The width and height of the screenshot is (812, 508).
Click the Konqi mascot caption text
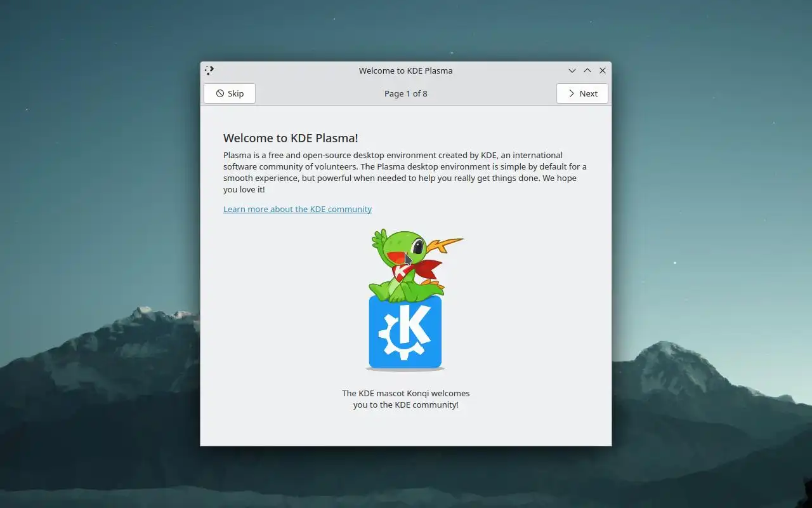click(x=406, y=399)
